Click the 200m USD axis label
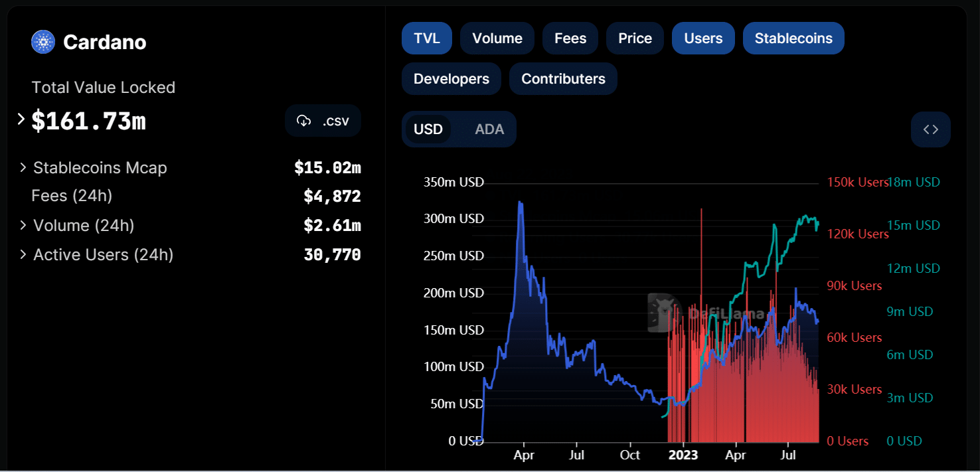Screen dimensions: 980x472 453,293
